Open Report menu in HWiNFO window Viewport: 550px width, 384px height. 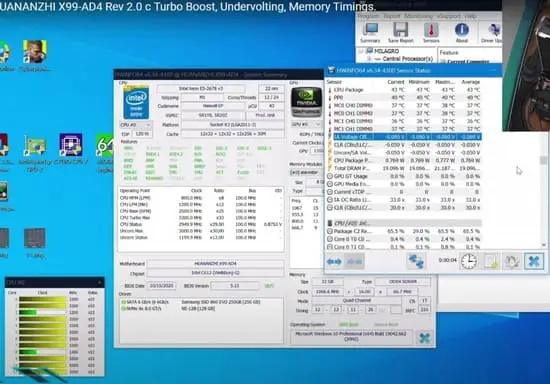click(392, 16)
